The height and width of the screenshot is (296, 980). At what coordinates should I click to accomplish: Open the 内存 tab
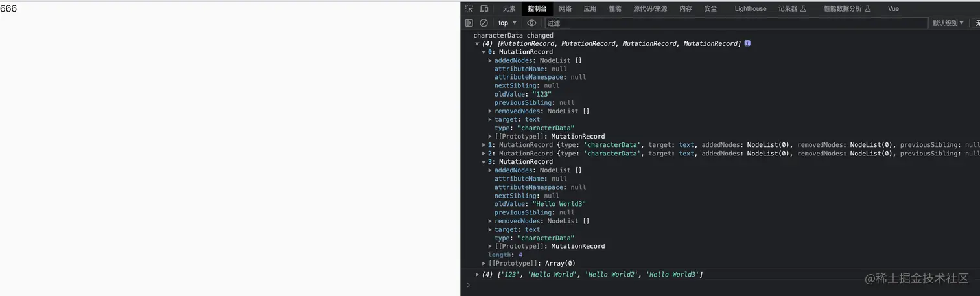click(686, 8)
